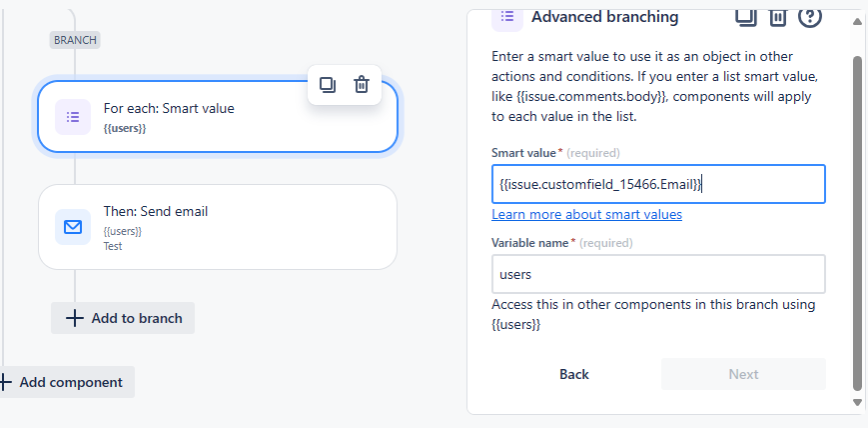The width and height of the screenshot is (868, 428).
Task: Click the envelope icon on Send email
Action: (73, 227)
